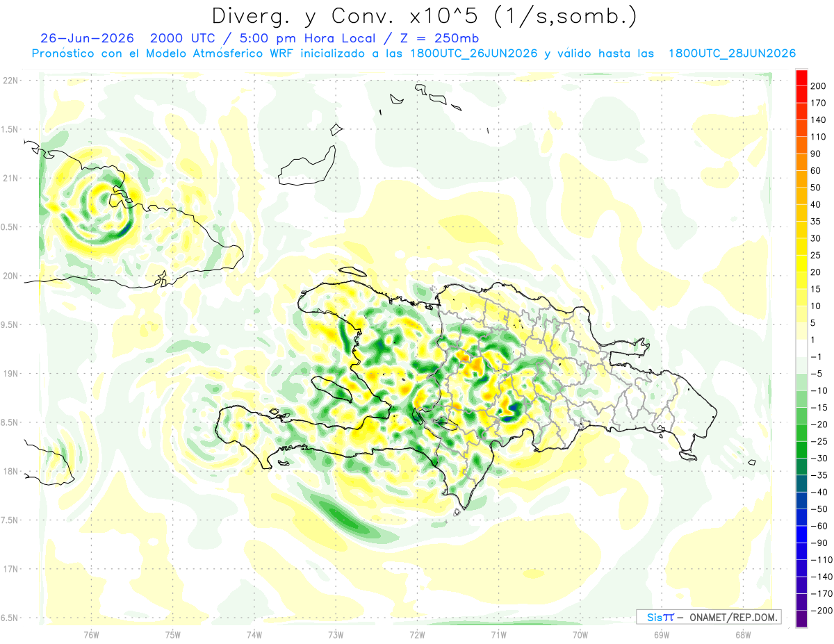Click the '68W' longitude label
The height and width of the screenshot is (644, 834).
[x=743, y=635]
